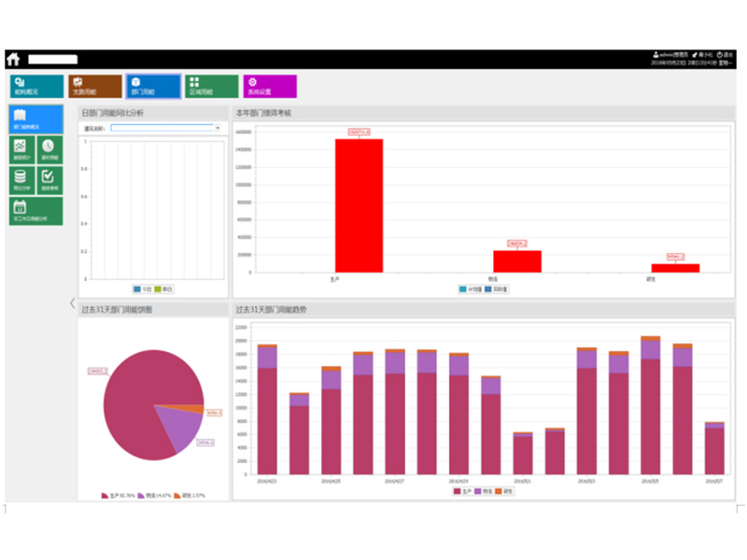This screenshot has height=560, width=747.
Task: Select the blue 部门用能 tile
Action: pyautogui.click(x=153, y=86)
